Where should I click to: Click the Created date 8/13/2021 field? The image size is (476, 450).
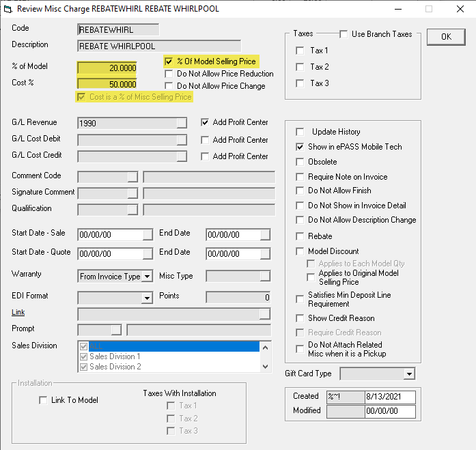(390, 397)
